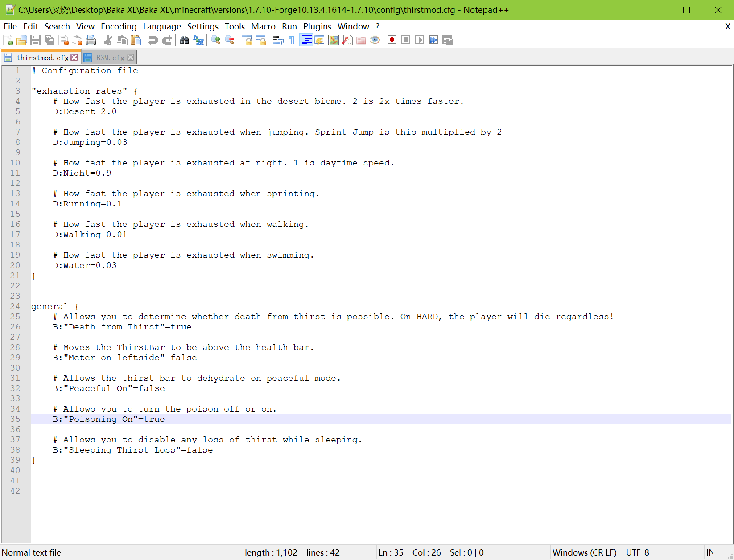734x560 pixels.
Task: Toggle Word Wrap in the toolbar
Action: (x=278, y=41)
